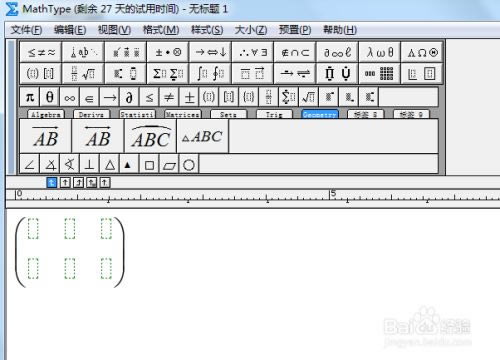
Task: Insert the parallelogram symbol
Action: click(169, 165)
